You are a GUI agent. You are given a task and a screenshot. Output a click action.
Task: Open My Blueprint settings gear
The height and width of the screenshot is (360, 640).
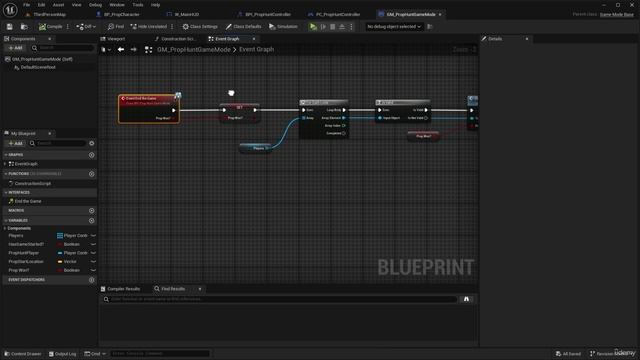pos(91,143)
